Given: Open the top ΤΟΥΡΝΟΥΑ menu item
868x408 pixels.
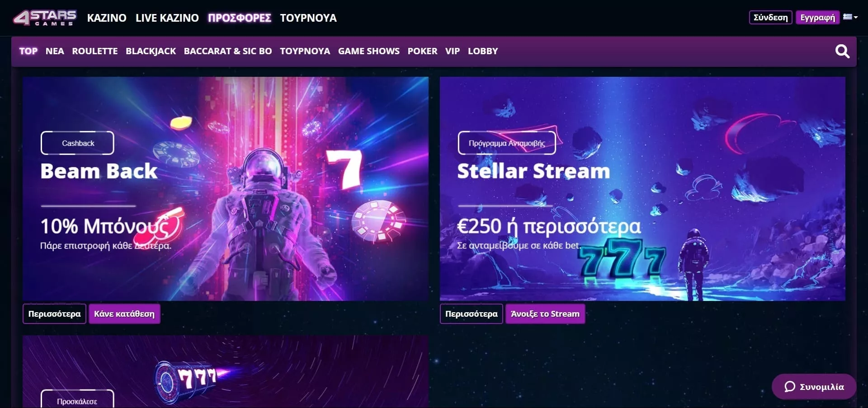Looking at the screenshot, I should pos(308,18).
